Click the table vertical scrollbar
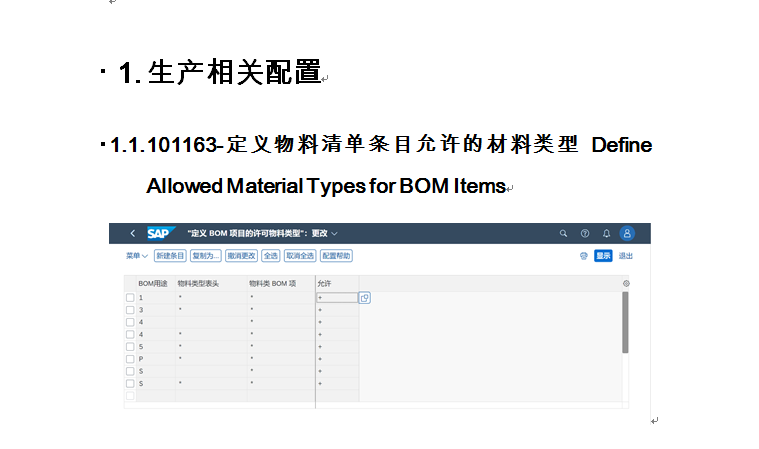 tap(625, 322)
